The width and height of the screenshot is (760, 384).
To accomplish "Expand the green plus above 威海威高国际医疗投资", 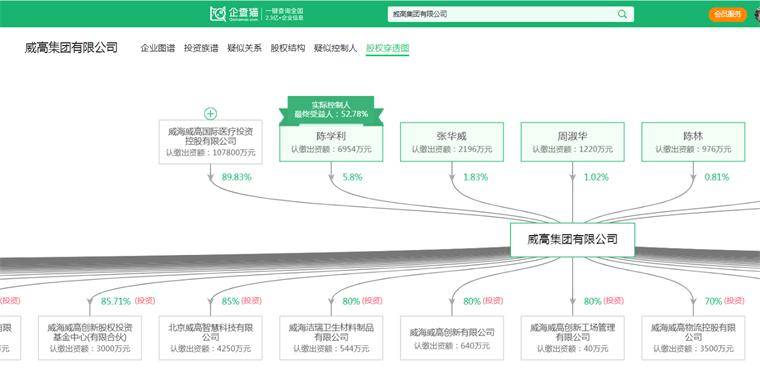I will (210, 113).
